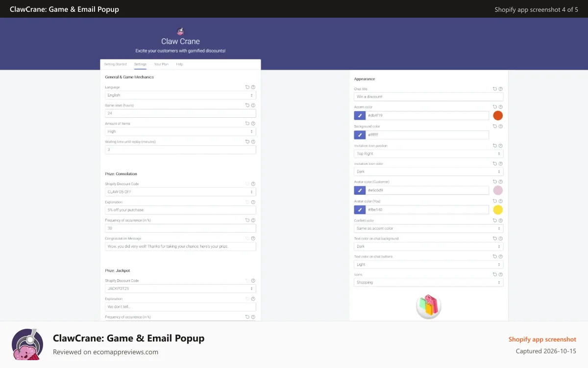588x368 pixels.
Task: Reset the Game reset (hours) value
Action: pos(247,105)
